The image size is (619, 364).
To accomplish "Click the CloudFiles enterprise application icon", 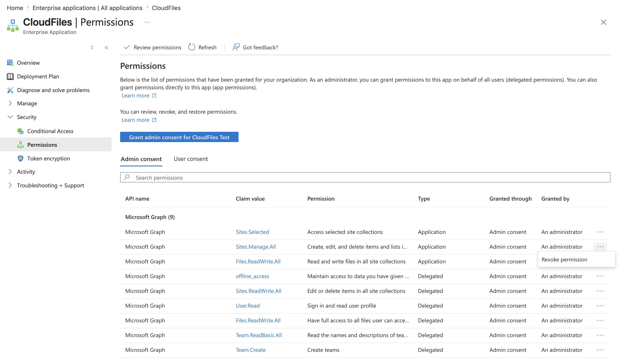I will click(13, 25).
